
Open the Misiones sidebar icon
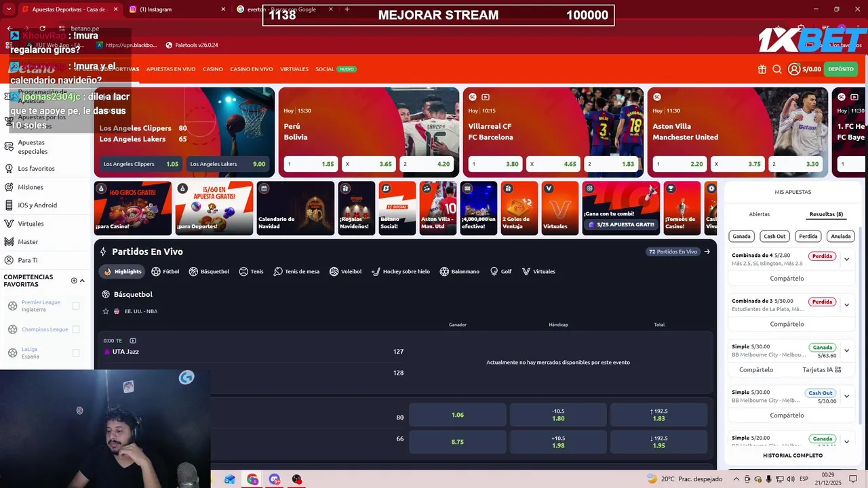point(9,187)
